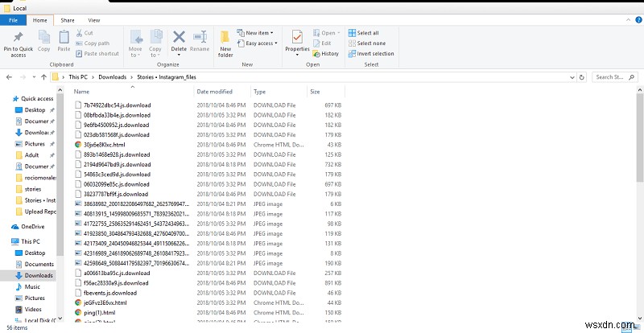Open recent locations dropdown arrow
Screen dimensions: 644x333
click(x=34, y=76)
